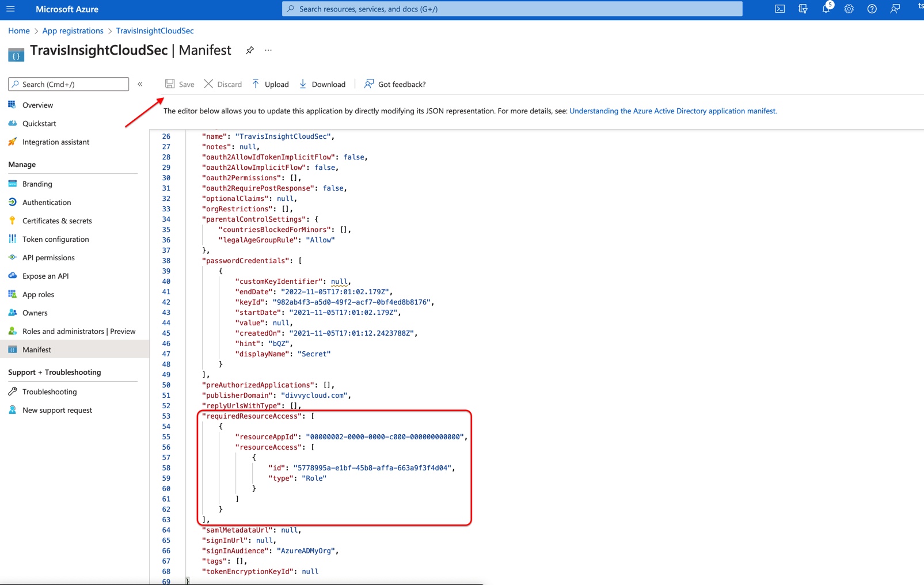Focus the sidebar Search (Cmd+/) field
Image resolution: width=924 pixels, height=585 pixels.
point(69,84)
